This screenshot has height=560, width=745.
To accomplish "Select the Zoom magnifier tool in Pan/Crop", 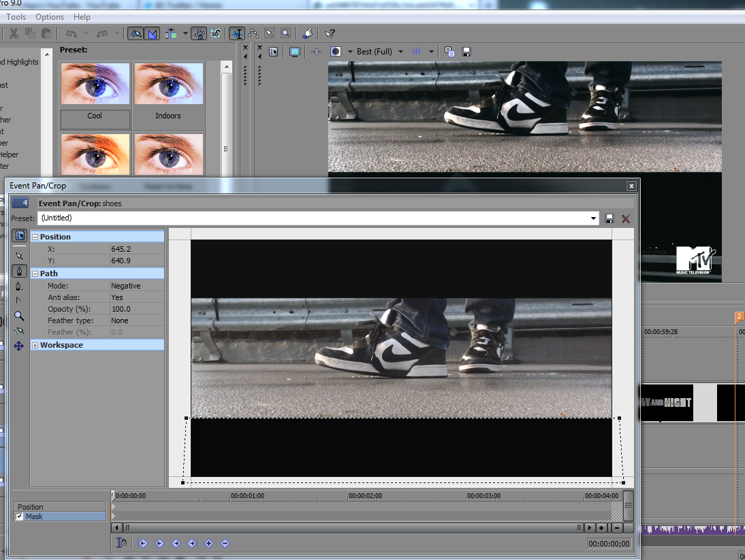I will 19,316.
